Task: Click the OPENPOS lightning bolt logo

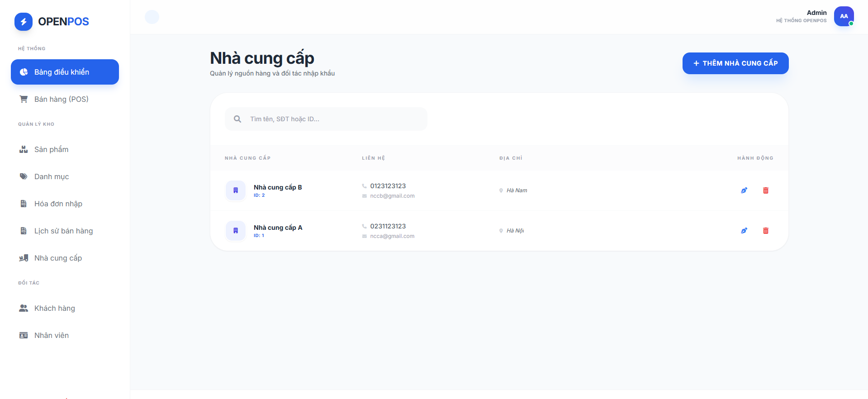Action: click(24, 22)
